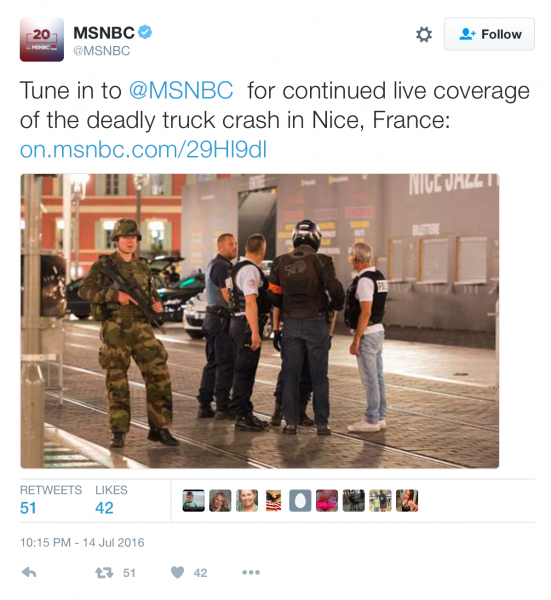Click the MSNBC profile avatar logo
This screenshot has height=600, width=551.
pos(42,39)
